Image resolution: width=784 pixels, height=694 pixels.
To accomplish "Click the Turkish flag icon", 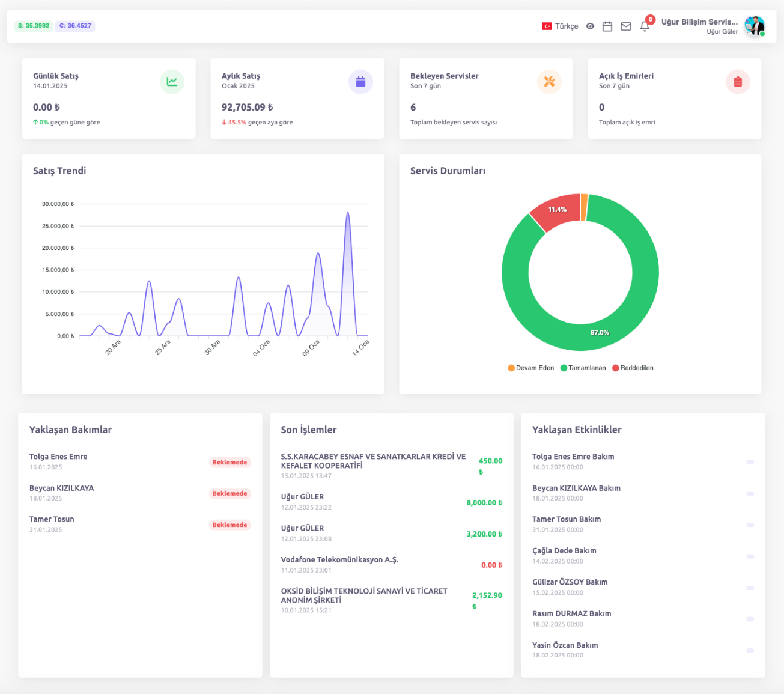I will (547, 26).
